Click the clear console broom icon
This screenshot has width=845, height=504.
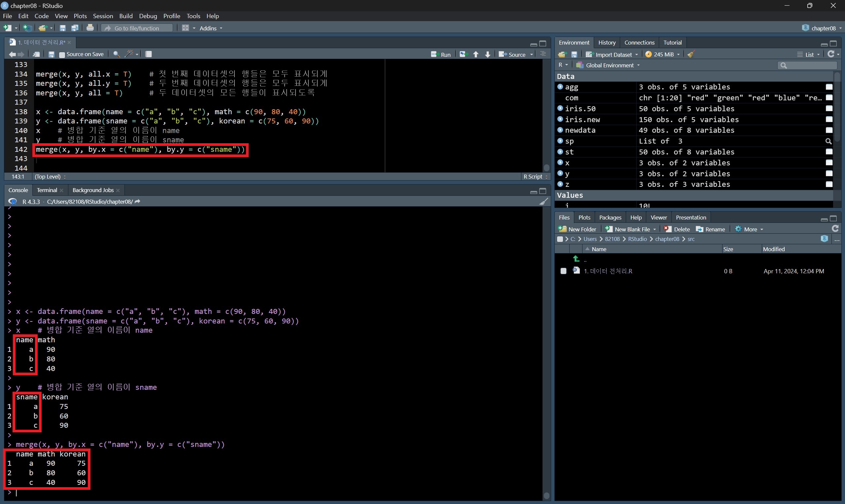coord(544,201)
